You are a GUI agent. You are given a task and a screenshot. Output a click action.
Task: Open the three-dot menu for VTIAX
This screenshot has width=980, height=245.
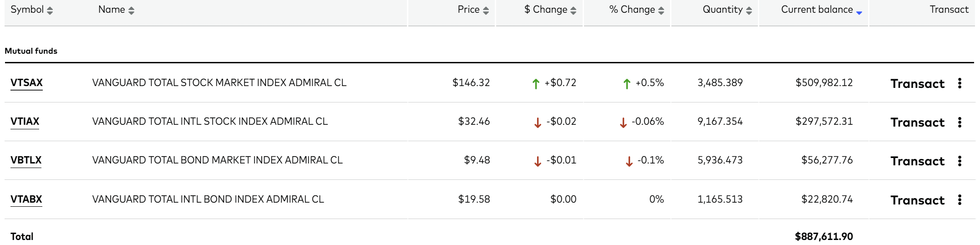coord(960,122)
